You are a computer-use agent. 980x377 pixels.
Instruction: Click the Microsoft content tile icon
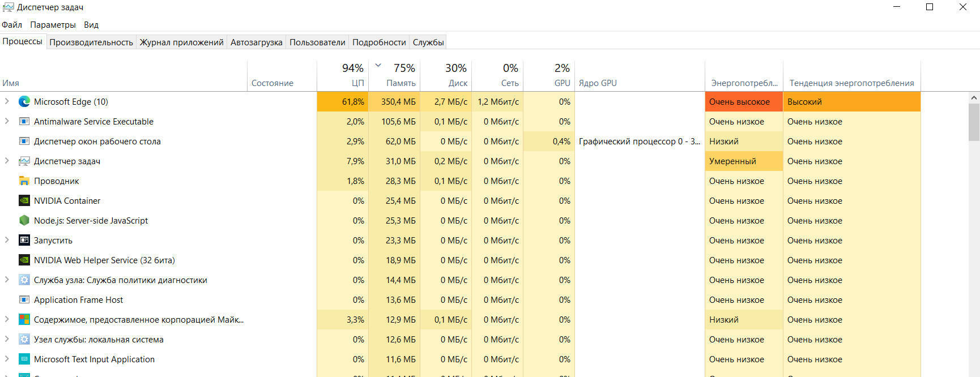click(x=24, y=320)
